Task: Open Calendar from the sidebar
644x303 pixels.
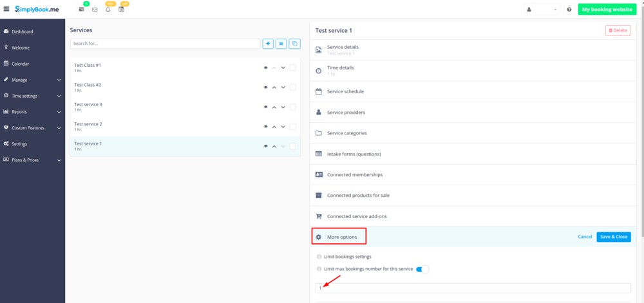Action: [21, 64]
